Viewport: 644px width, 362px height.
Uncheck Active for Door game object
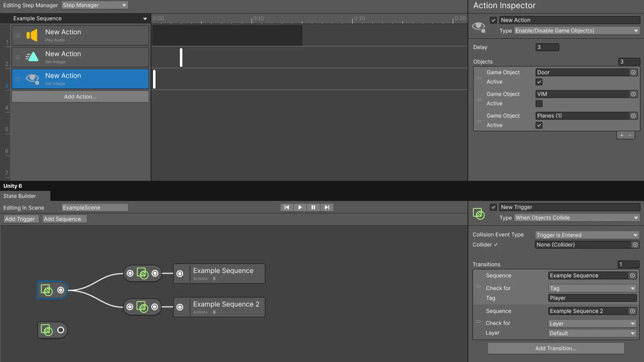[539, 82]
